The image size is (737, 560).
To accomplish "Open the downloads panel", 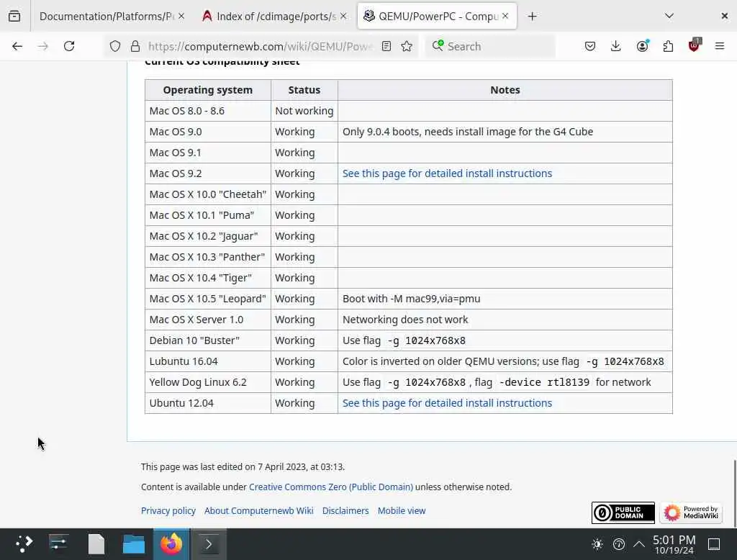I will coord(616,46).
